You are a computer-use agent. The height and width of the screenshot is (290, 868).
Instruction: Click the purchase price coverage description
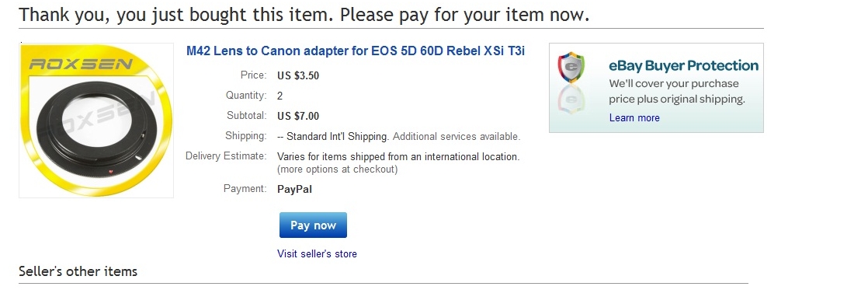click(676, 92)
